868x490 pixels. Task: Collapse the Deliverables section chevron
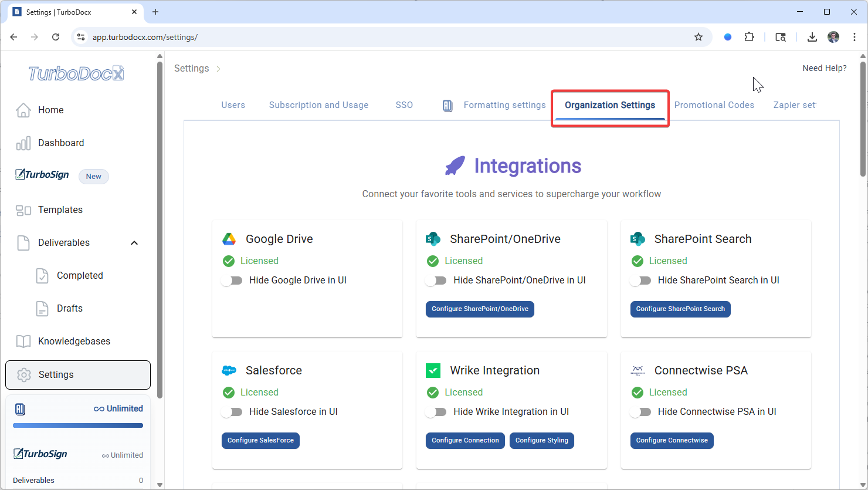point(134,243)
